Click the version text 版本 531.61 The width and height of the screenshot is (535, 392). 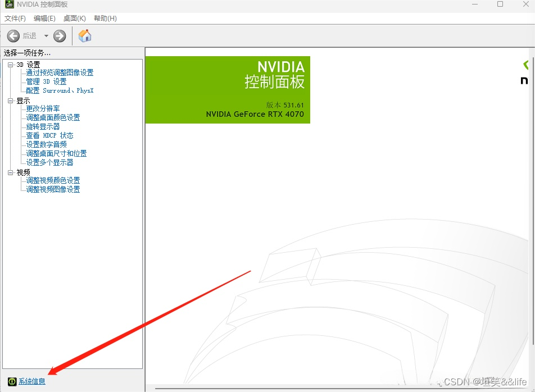(285, 105)
